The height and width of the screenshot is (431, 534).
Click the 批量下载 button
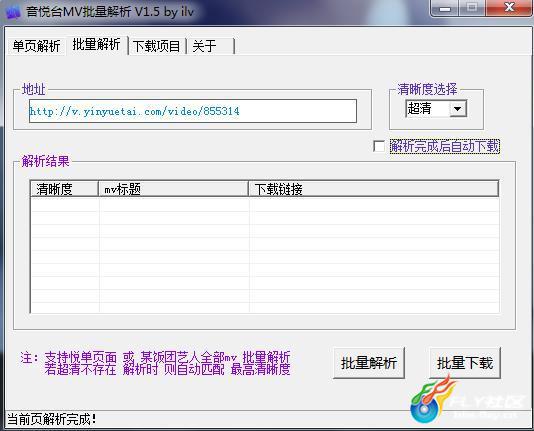click(465, 363)
